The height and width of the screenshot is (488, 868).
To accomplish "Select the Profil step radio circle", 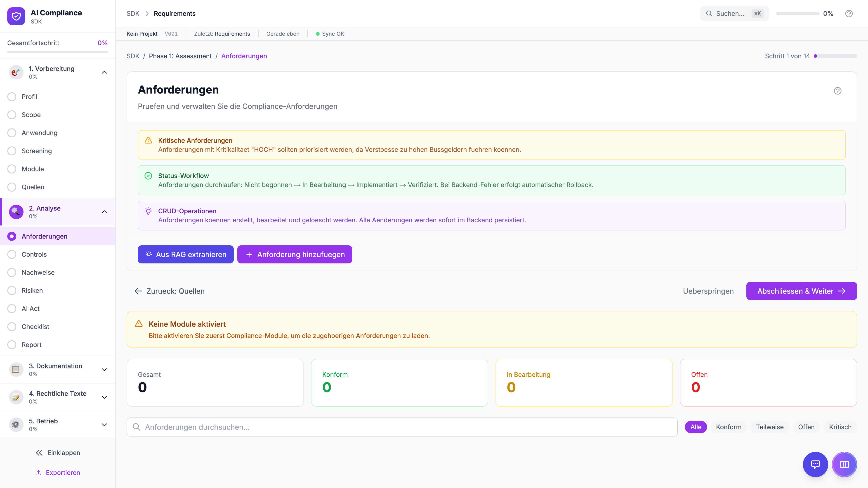I will click(x=12, y=97).
